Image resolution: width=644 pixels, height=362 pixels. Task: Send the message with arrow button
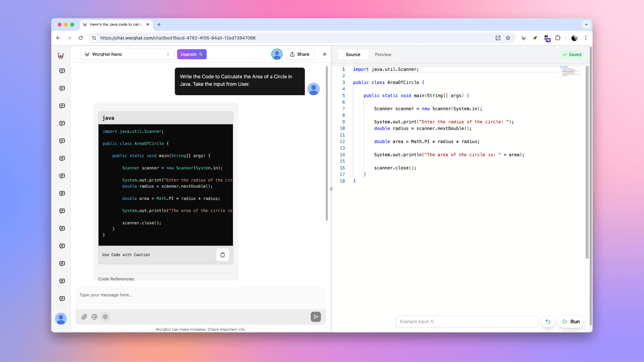(316, 317)
